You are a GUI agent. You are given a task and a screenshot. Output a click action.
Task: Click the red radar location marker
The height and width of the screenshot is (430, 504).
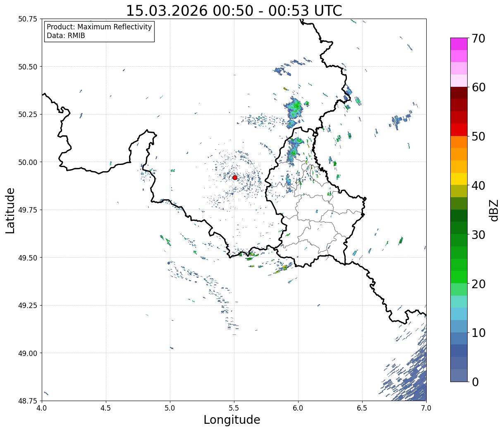(x=234, y=177)
